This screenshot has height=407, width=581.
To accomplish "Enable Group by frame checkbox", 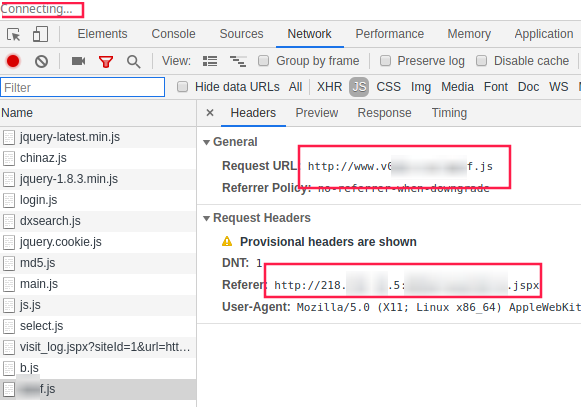I will coord(263,60).
